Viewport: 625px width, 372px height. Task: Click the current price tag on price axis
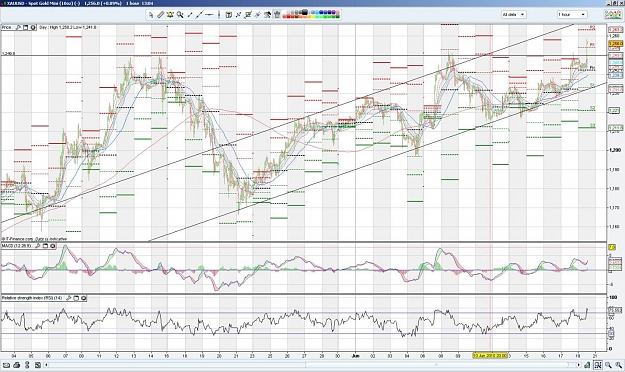(x=615, y=43)
